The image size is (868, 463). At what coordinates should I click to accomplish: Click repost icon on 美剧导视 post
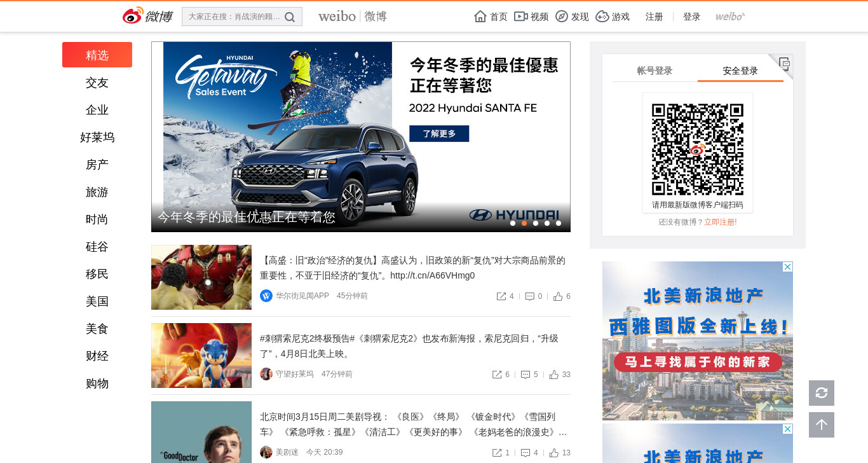click(x=498, y=453)
